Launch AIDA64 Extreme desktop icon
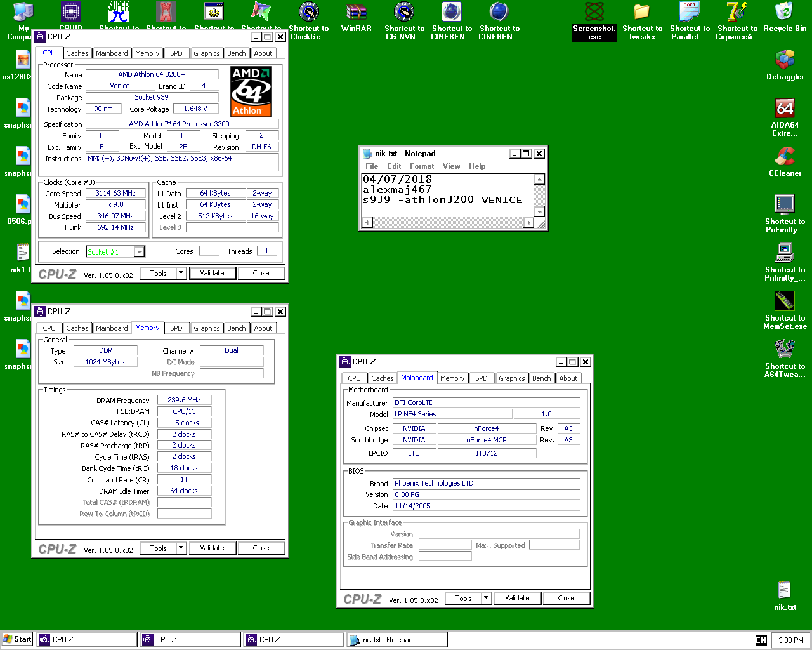The image size is (812, 650). pyautogui.click(x=785, y=108)
